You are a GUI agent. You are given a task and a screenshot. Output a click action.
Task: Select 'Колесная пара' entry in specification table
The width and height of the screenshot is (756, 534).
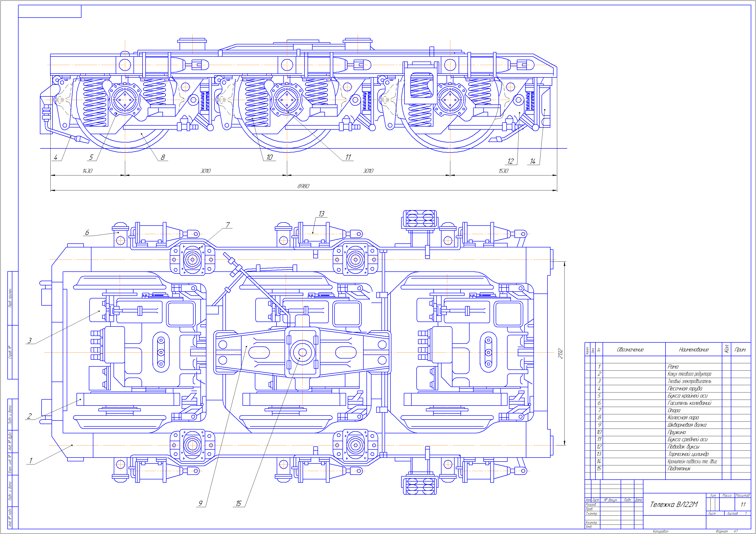click(683, 418)
